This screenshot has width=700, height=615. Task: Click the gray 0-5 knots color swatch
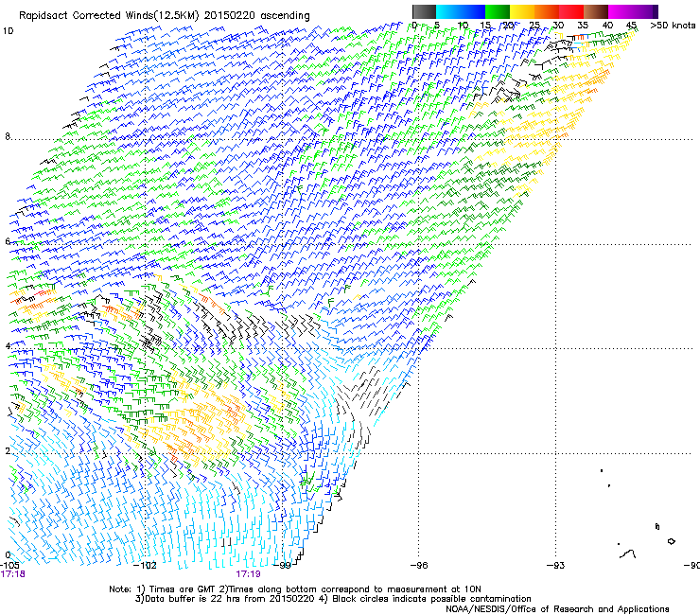point(424,11)
